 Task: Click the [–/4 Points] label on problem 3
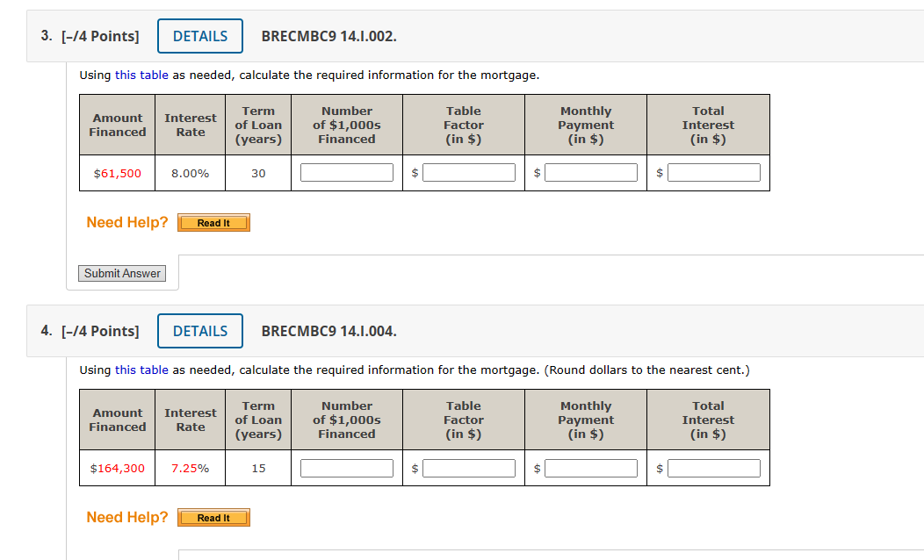[102, 36]
